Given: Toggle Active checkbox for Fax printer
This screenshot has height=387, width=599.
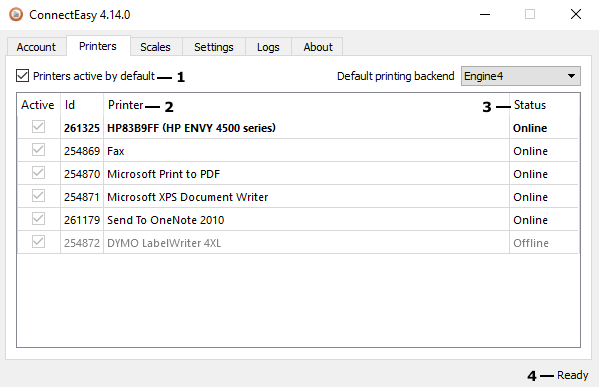Looking at the screenshot, I should tap(38, 150).
